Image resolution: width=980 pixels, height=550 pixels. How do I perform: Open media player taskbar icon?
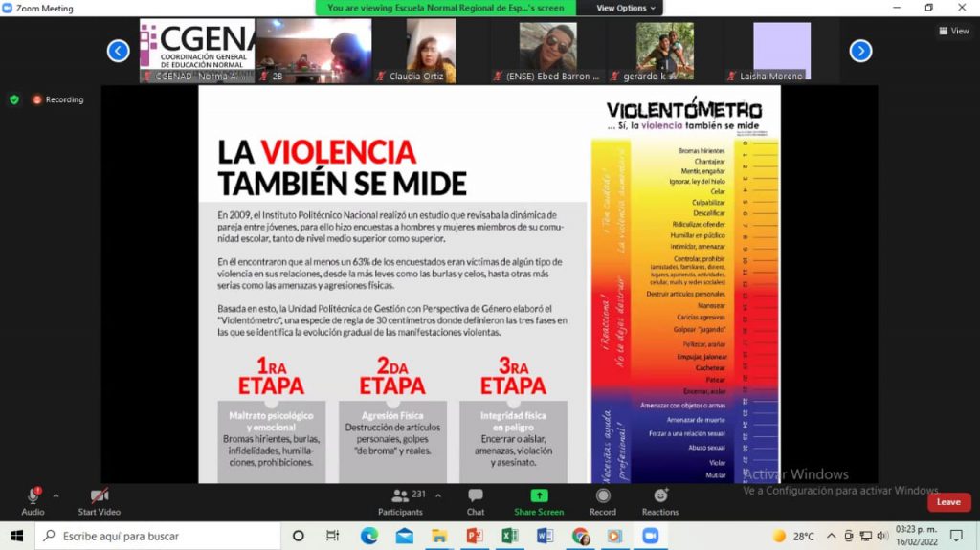tap(615, 536)
